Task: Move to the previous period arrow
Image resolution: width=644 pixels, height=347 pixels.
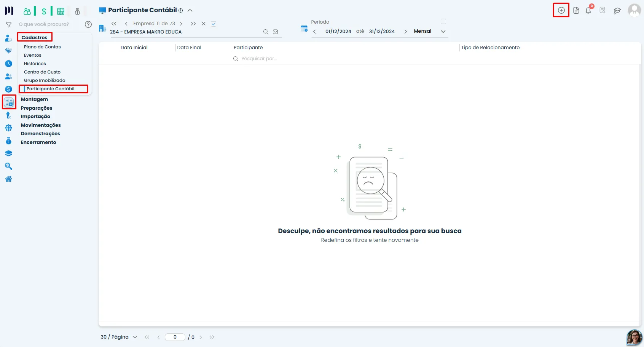Action: (314, 32)
